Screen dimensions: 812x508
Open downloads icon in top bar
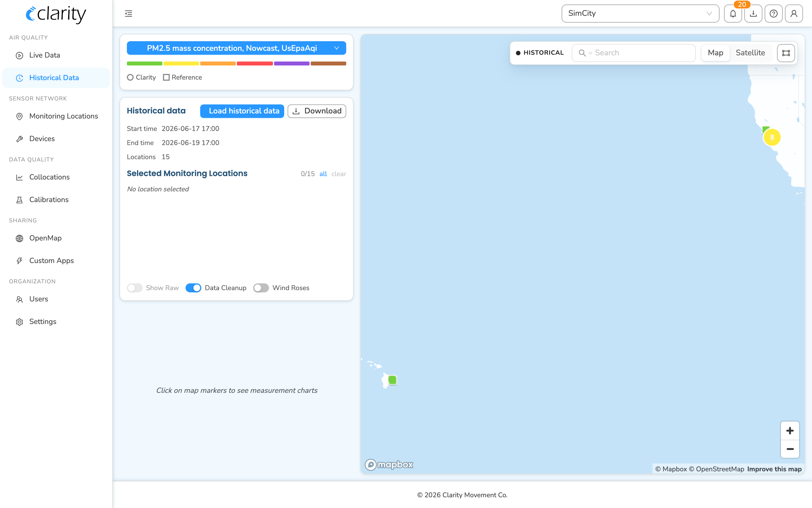pyautogui.click(x=753, y=14)
